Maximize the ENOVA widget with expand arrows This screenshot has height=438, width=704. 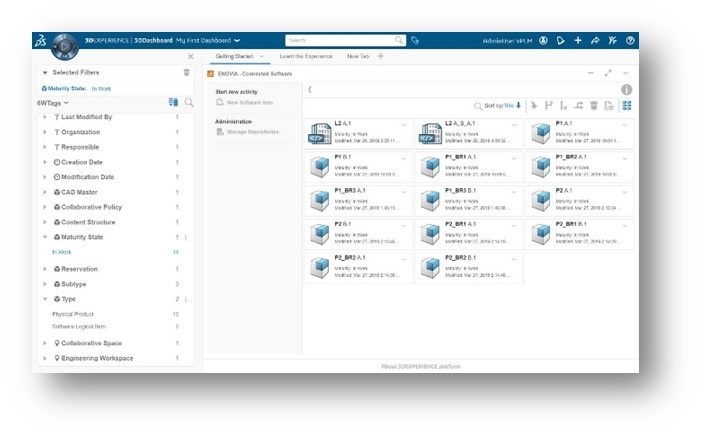tap(608, 73)
